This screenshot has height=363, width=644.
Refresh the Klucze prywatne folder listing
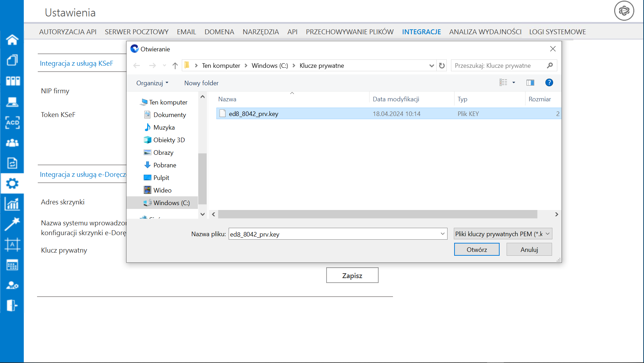[442, 66]
